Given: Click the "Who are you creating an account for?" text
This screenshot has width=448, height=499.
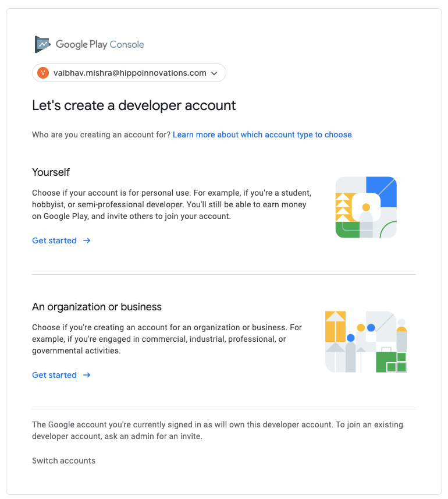Looking at the screenshot, I should tap(101, 135).
